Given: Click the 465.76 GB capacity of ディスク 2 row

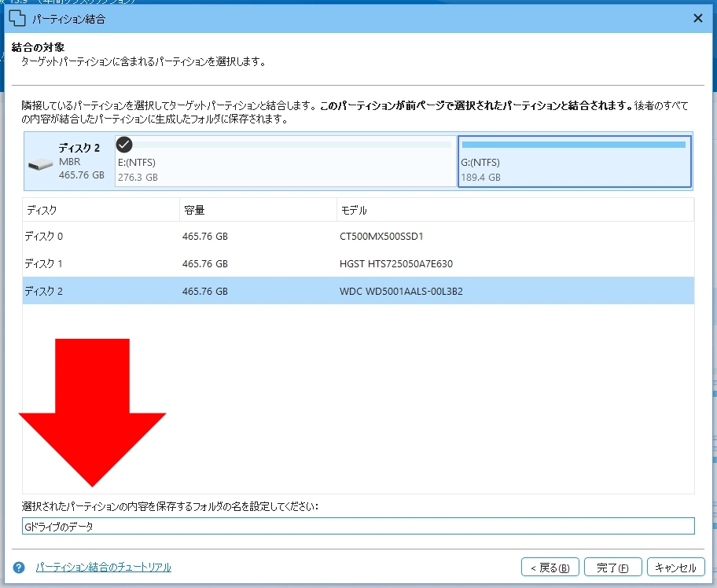Looking at the screenshot, I should [x=205, y=292].
